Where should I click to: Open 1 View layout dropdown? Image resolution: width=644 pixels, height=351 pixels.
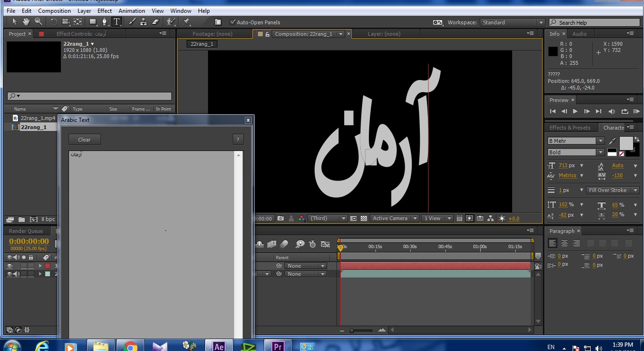point(438,219)
